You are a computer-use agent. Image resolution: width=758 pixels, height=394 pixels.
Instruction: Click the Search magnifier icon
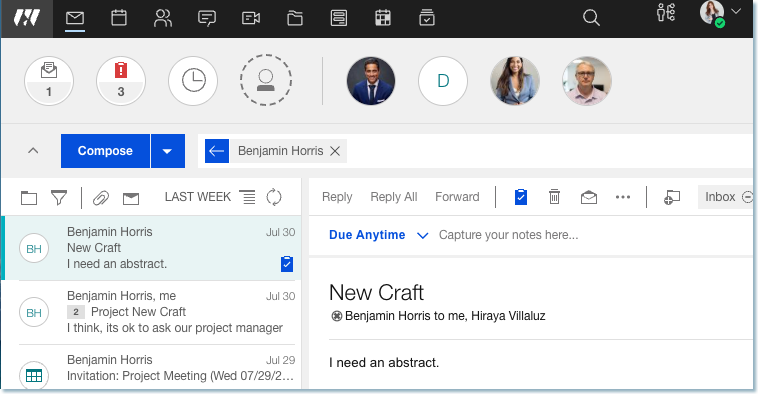tap(591, 18)
